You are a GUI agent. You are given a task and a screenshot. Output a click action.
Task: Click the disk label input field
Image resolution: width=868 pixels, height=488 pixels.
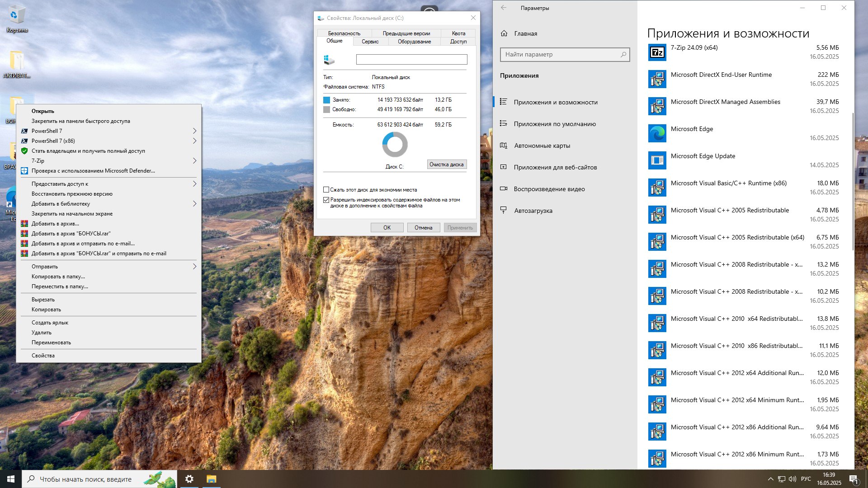point(411,59)
